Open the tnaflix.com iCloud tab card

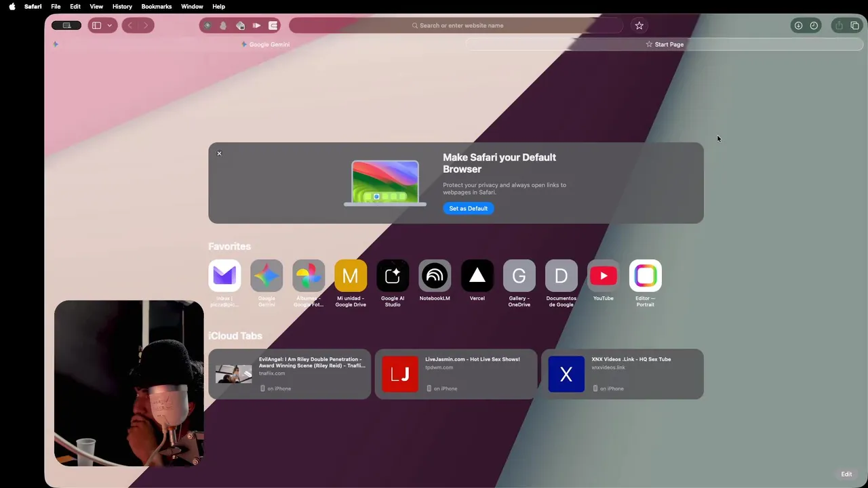coord(290,374)
